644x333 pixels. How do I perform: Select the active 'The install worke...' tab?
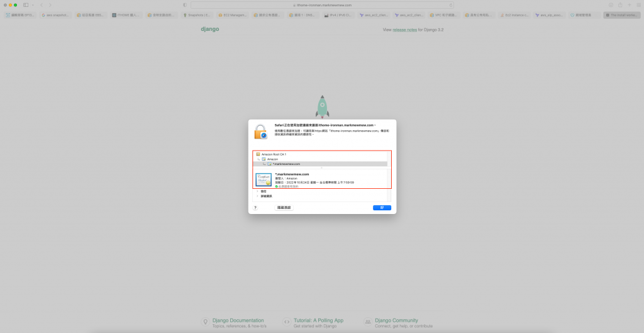click(622, 15)
